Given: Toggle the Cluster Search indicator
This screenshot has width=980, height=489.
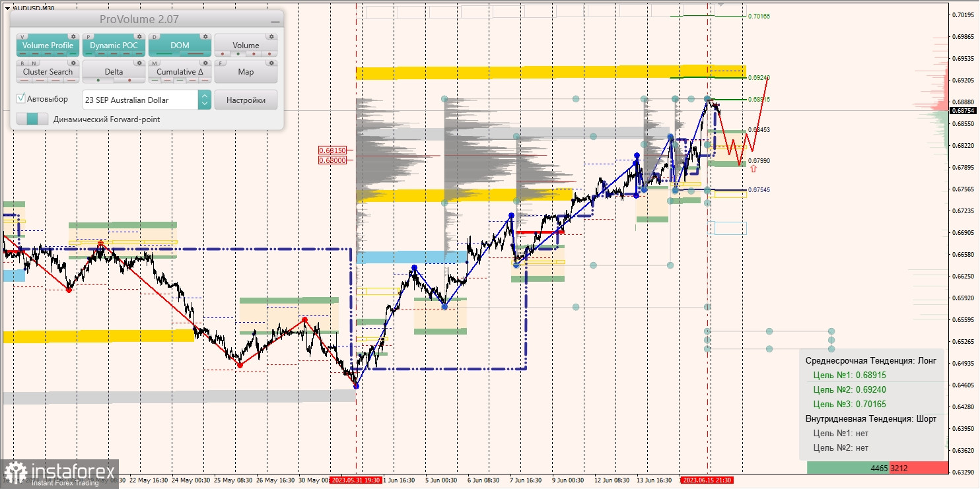Looking at the screenshot, I should [x=48, y=72].
